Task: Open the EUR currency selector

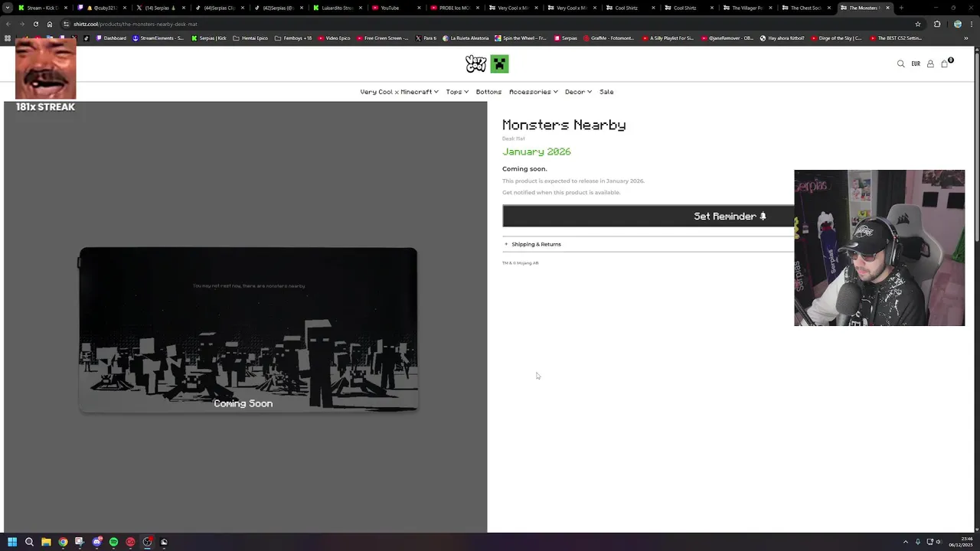Action: coord(916,64)
